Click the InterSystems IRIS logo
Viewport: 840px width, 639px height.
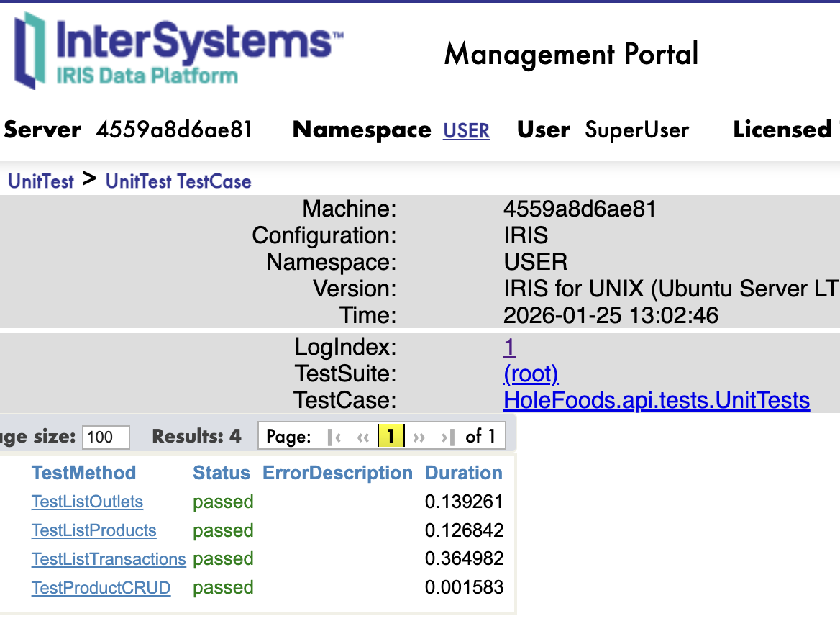coord(178,50)
